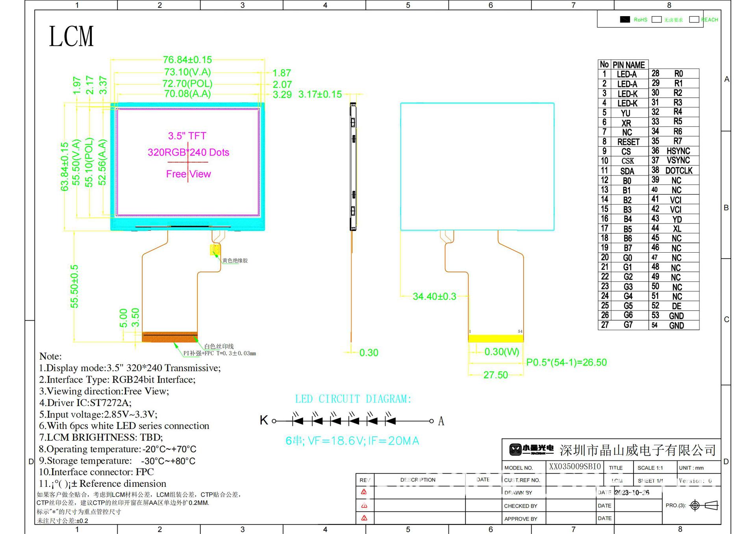The height and width of the screenshot is (534, 756).
Task: Check the empty box before REACH
Action: pyautogui.click(x=694, y=20)
